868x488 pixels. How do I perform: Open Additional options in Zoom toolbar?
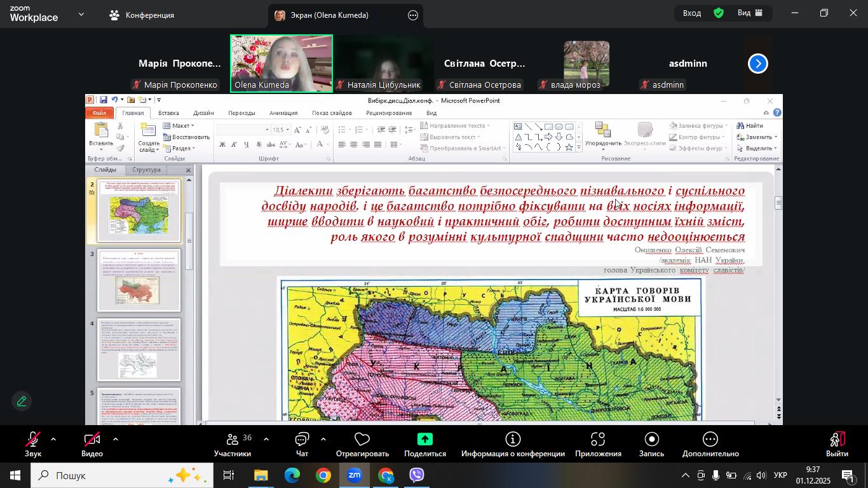pos(710,445)
